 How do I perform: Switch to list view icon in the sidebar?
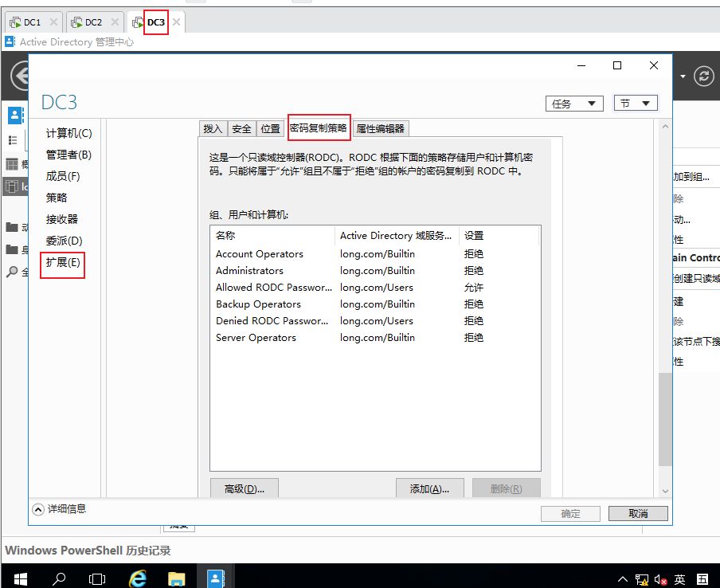[x=13, y=140]
